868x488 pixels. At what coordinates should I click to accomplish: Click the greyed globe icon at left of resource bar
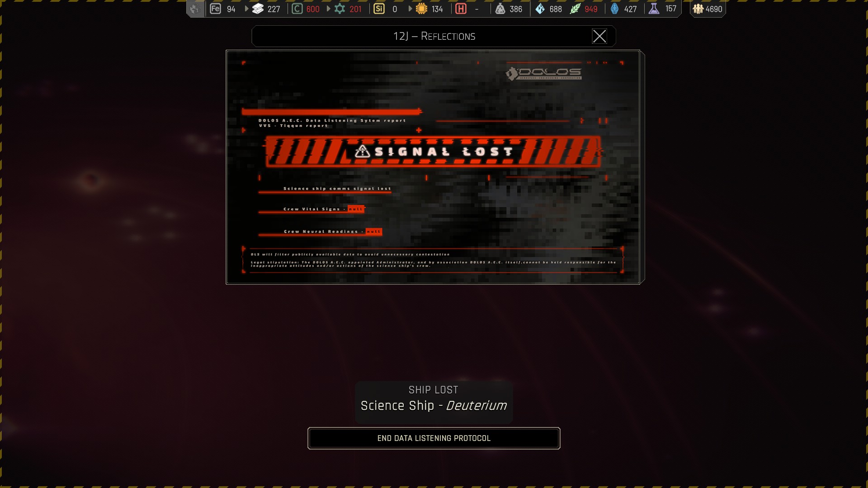coord(195,9)
